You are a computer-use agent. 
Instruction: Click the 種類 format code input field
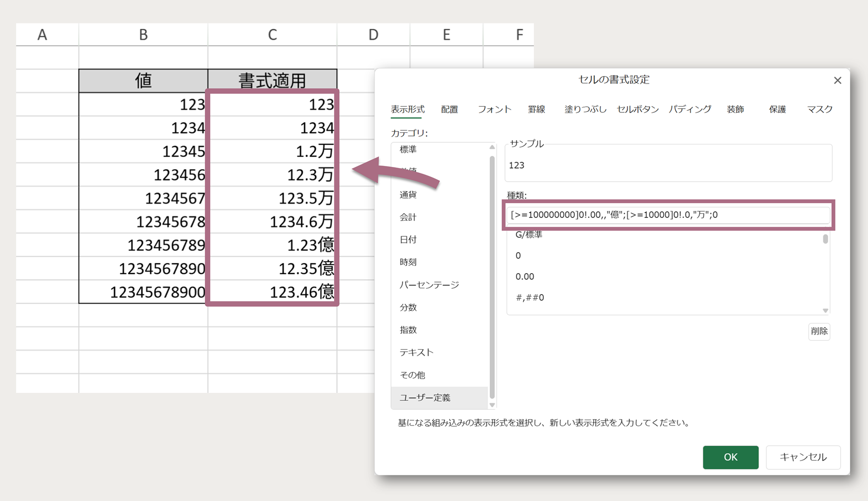tap(668, 215)
